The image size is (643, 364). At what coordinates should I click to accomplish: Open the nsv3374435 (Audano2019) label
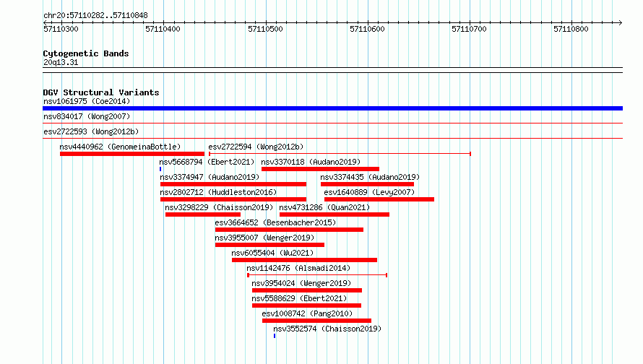point(370,177)
